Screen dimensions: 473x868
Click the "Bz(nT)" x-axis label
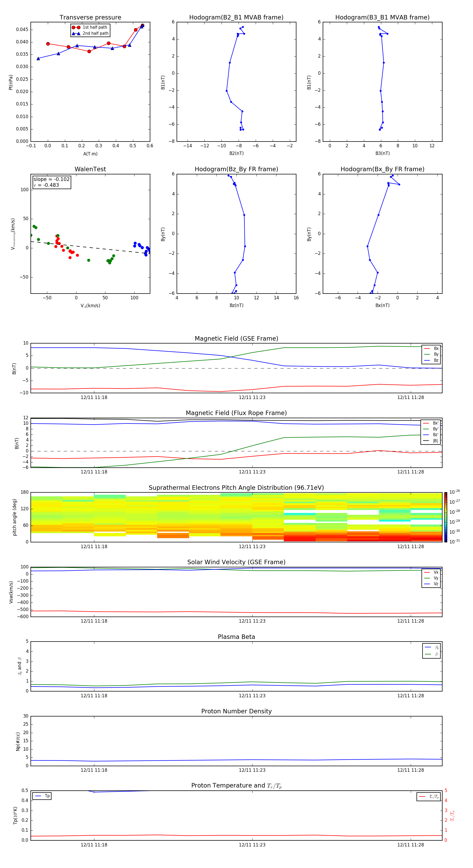(236, 305)
